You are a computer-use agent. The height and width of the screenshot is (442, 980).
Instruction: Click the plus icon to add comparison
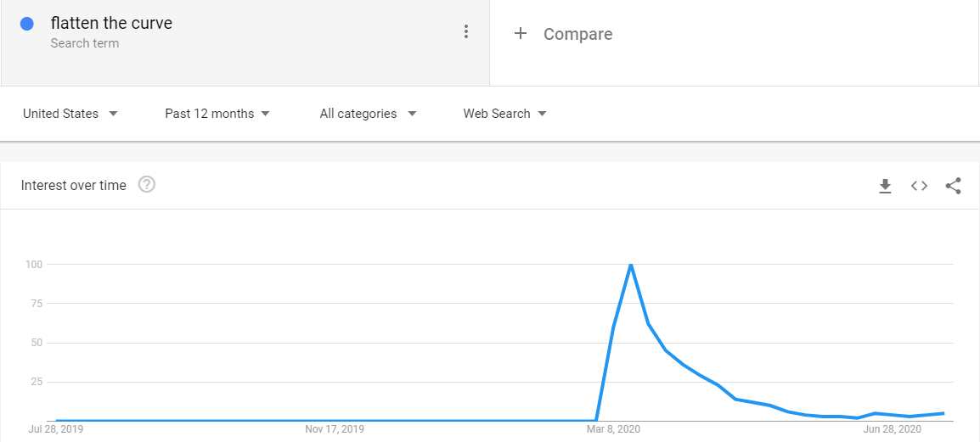[521, 34]
